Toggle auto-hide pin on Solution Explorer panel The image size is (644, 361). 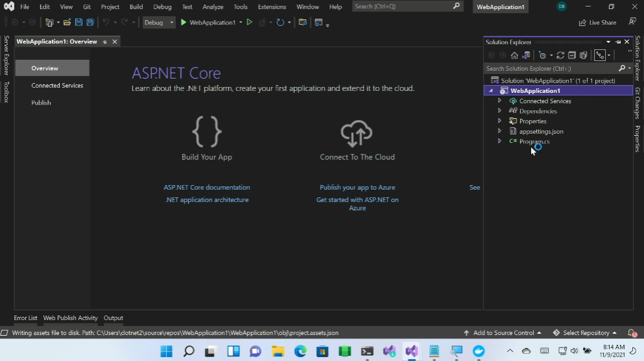[618, 42]
